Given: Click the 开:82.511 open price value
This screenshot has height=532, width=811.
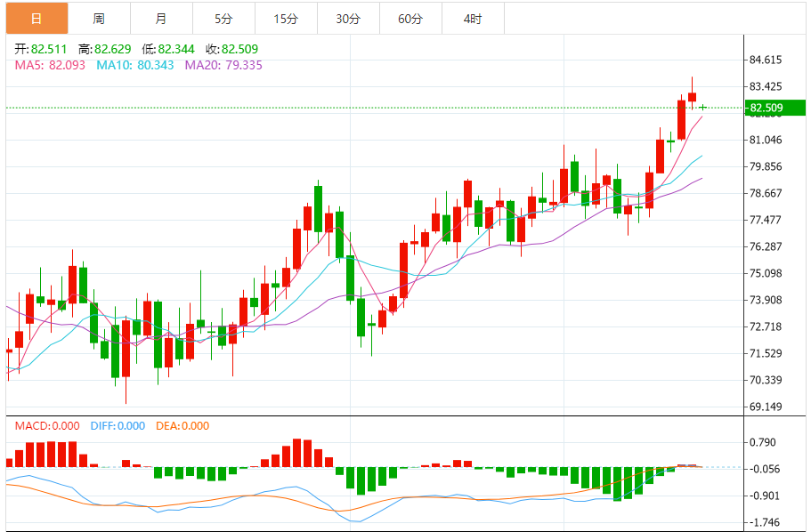Looking at the screenshot, I should point(41,49).
